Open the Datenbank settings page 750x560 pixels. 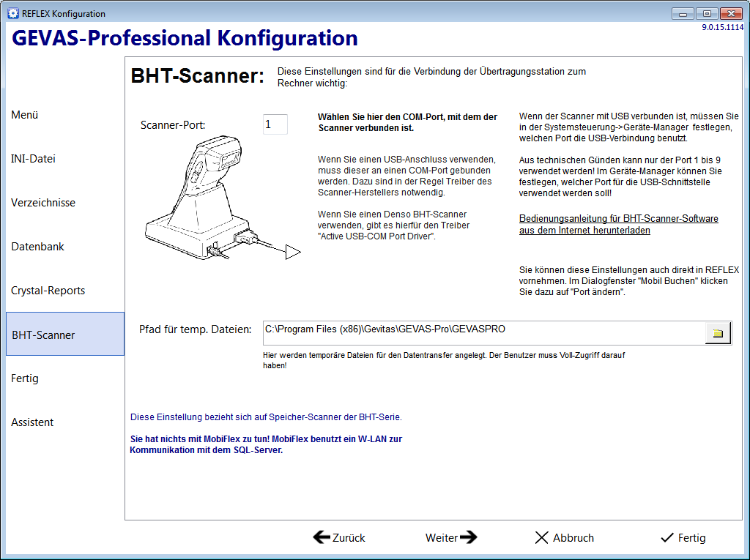tap(37, 247)
